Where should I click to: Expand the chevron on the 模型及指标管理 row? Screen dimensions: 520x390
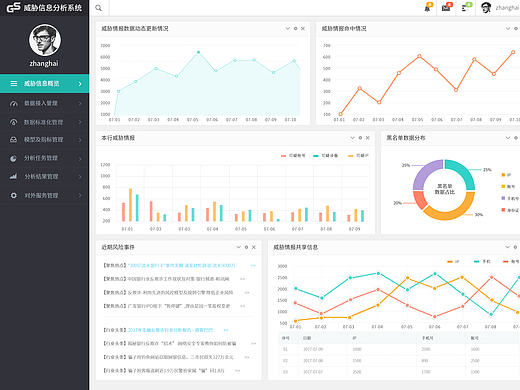click(x=80, y=140)
